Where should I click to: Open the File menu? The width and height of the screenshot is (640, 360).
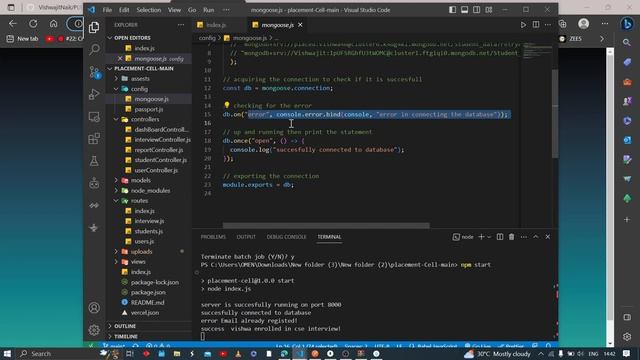pyautogui.click(x=107, y=10)
